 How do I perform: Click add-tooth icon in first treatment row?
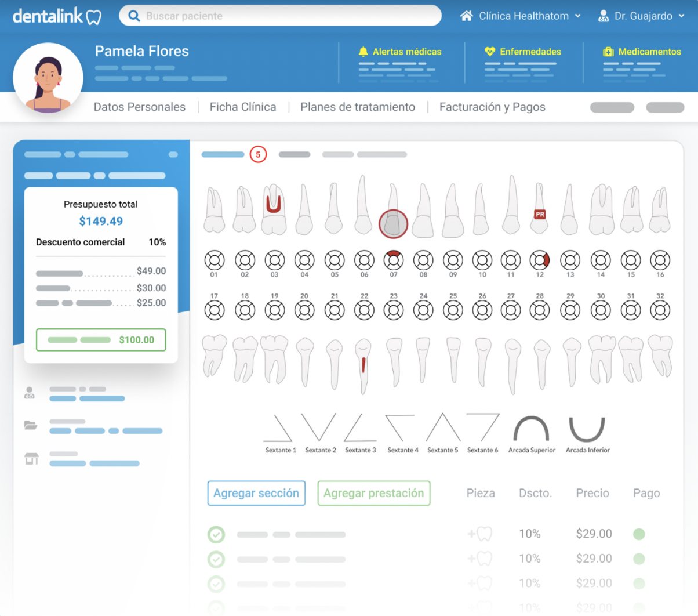[x=480, y=534]
